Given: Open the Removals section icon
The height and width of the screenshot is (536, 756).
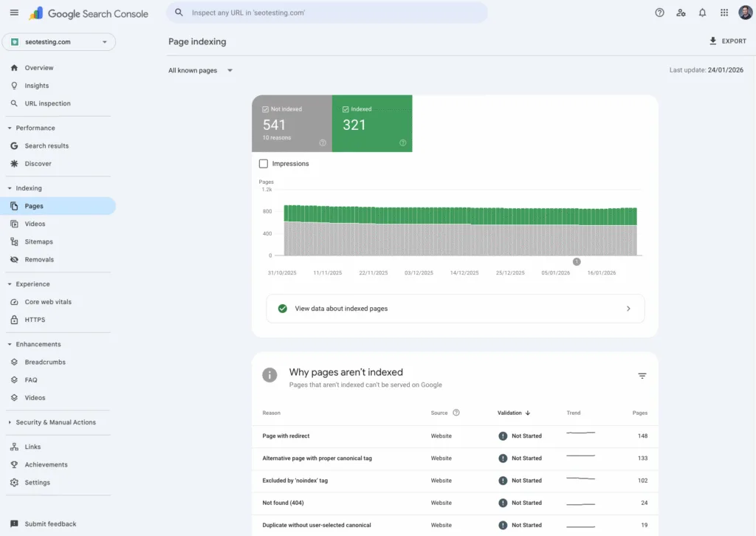Looking at the screenshot, I should (16, 259).
